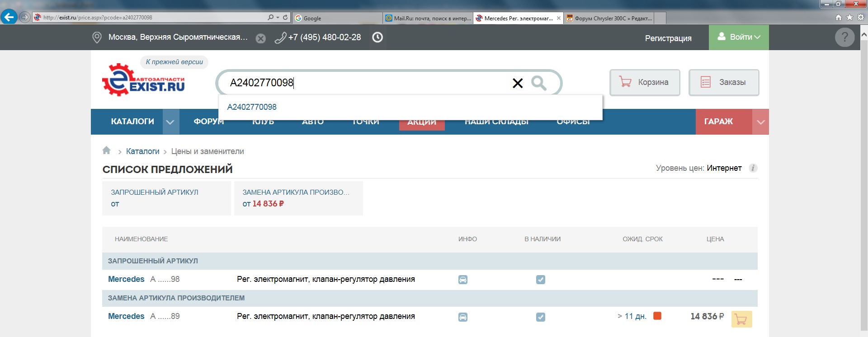This screenshot has height=337, width=868.
Task: Select the A2402770098 suggestion
Action: tap(252, 107)
